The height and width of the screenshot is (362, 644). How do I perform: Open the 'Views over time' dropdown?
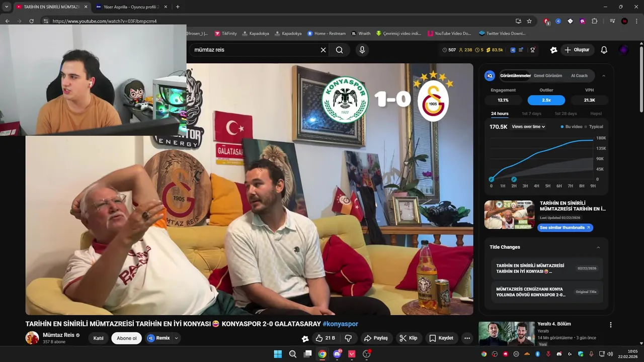click(x=528, y=127)
